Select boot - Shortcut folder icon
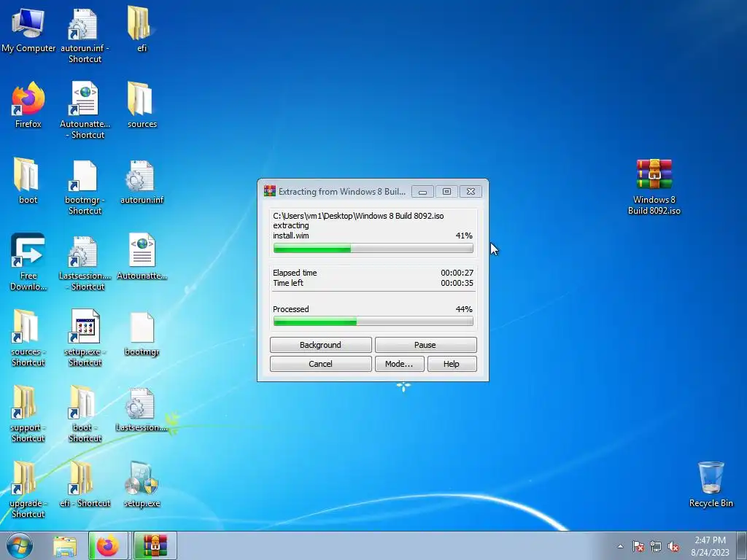The height and width of the screenshot is (560, 747). (x=85, y=413)
